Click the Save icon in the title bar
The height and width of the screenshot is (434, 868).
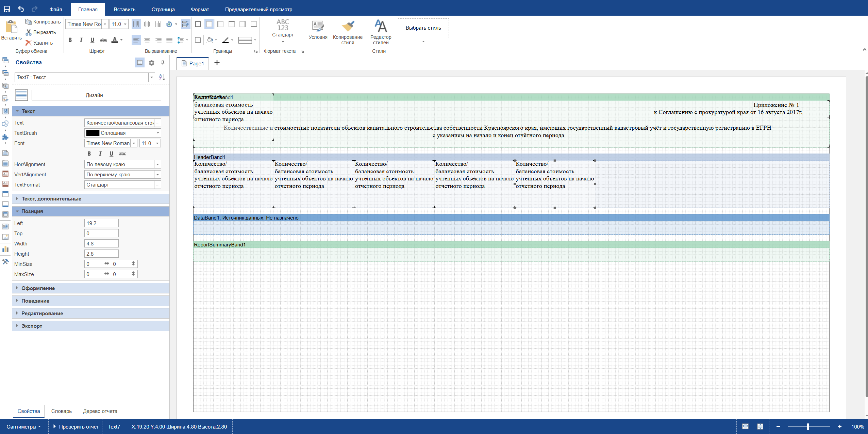tap(7, 9)
